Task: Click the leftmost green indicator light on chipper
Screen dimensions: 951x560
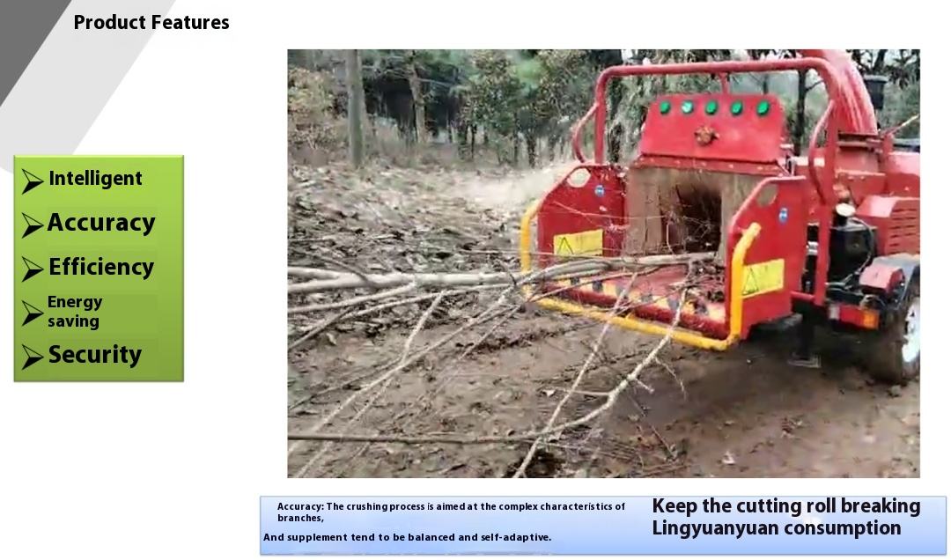Action: (x=665, y=107)
